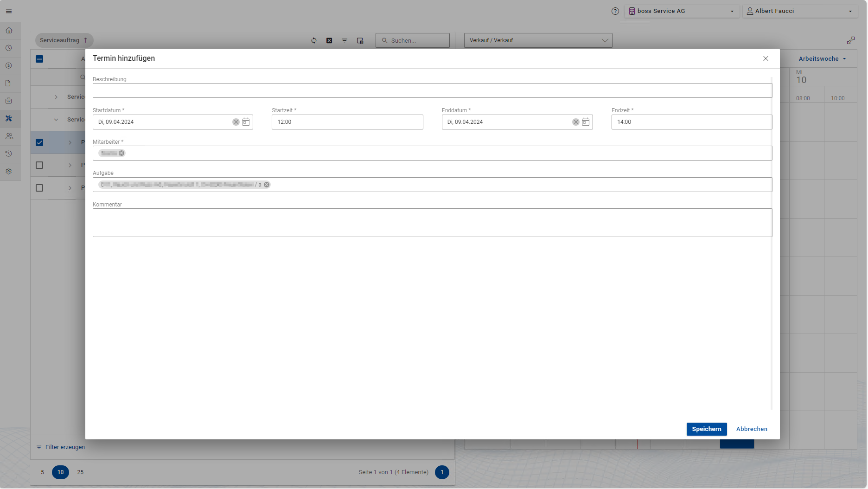The image size is (868, 489).
Task: Open the Albert Faucci user menu
Action: tap(800, 11)
